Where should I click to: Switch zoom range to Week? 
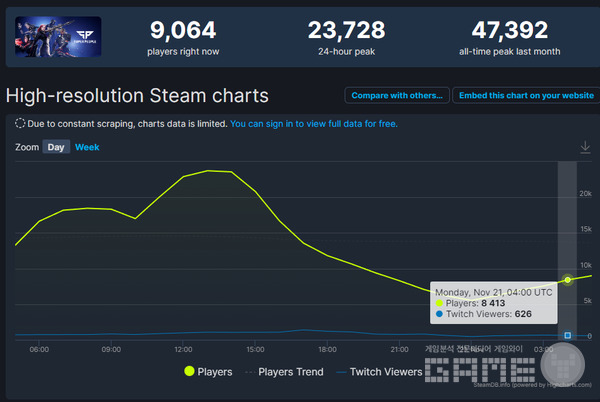87,148
